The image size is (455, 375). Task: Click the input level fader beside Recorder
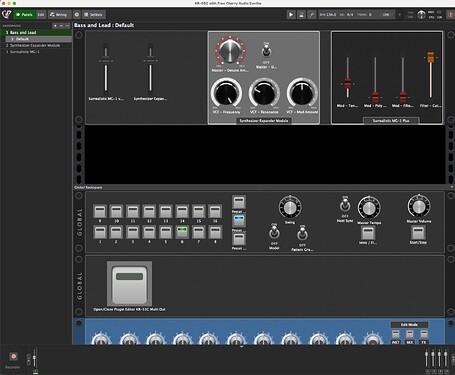pos(34,358)
